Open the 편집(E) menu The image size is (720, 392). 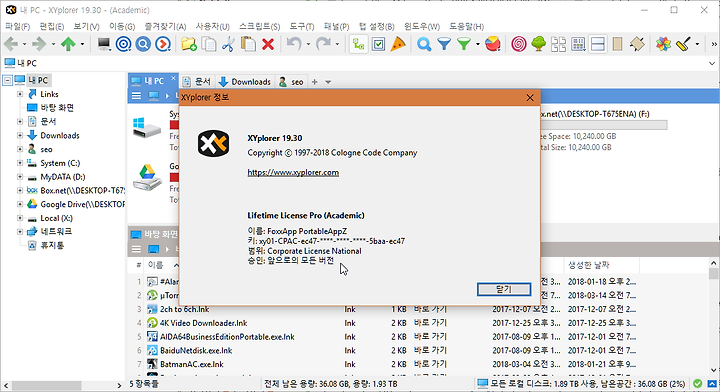[51, 27]
